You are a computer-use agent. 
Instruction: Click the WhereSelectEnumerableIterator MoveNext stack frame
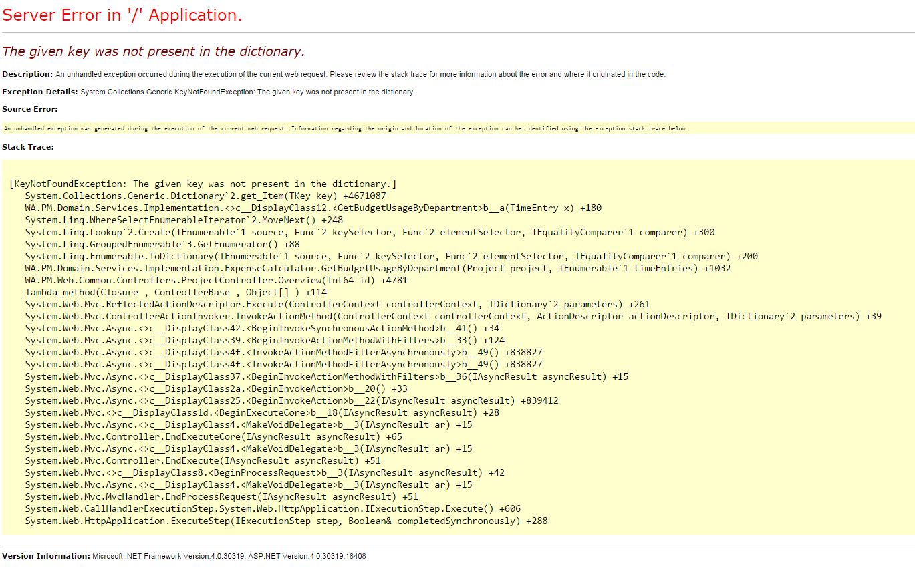[184, 220]
